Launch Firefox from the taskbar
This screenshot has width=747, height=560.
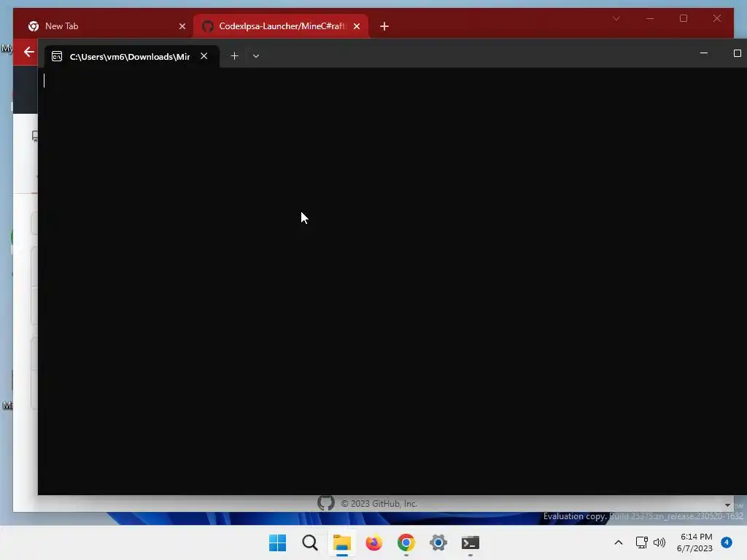tap(374, 542)
